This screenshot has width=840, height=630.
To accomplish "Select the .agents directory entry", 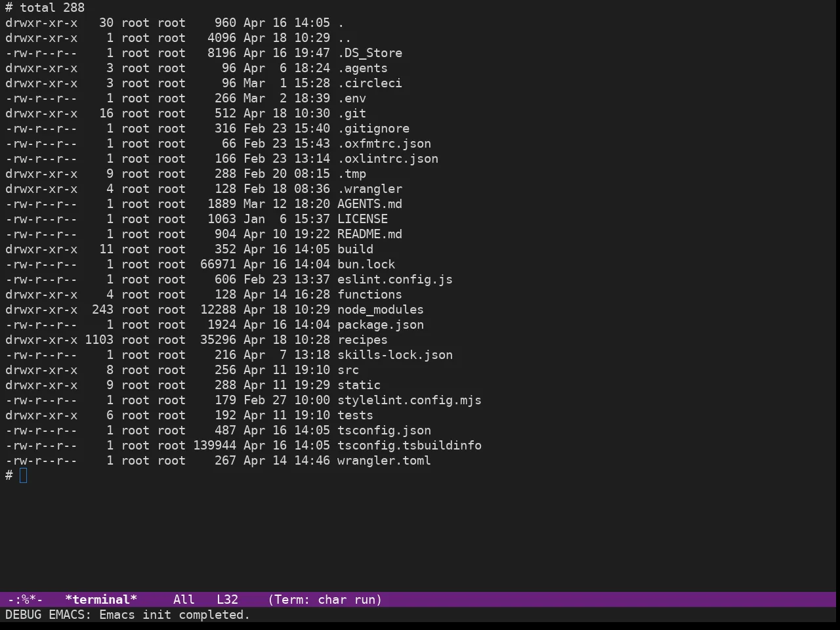I will click(362, 68).
